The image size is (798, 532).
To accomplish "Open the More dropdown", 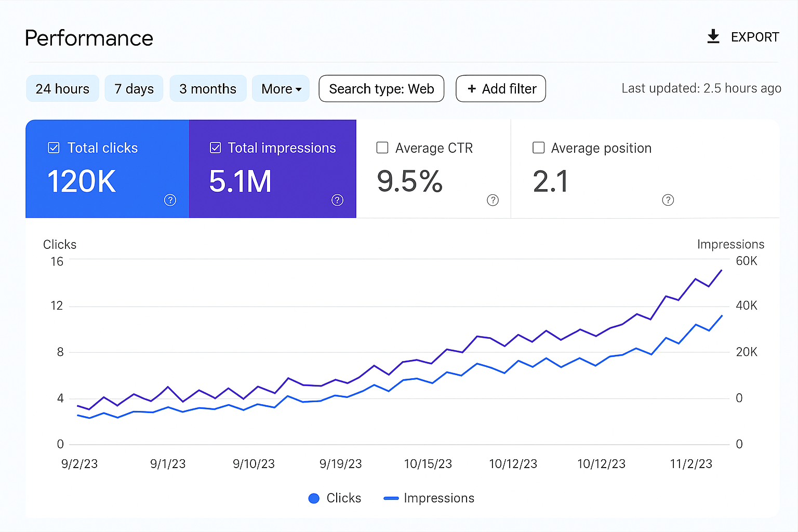I will tap(281, 88).
